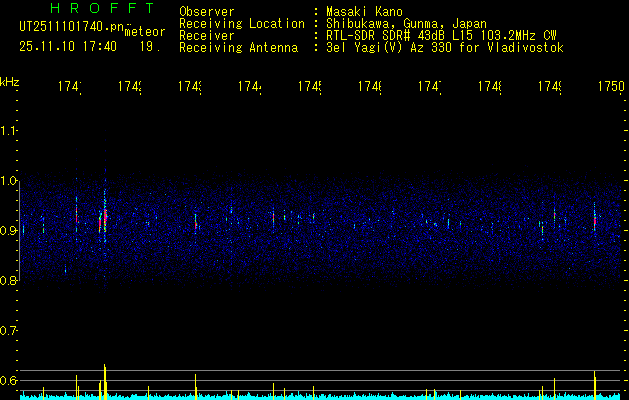
Task: Click the 0.7 frequency axis label
Action: [9, 331]
